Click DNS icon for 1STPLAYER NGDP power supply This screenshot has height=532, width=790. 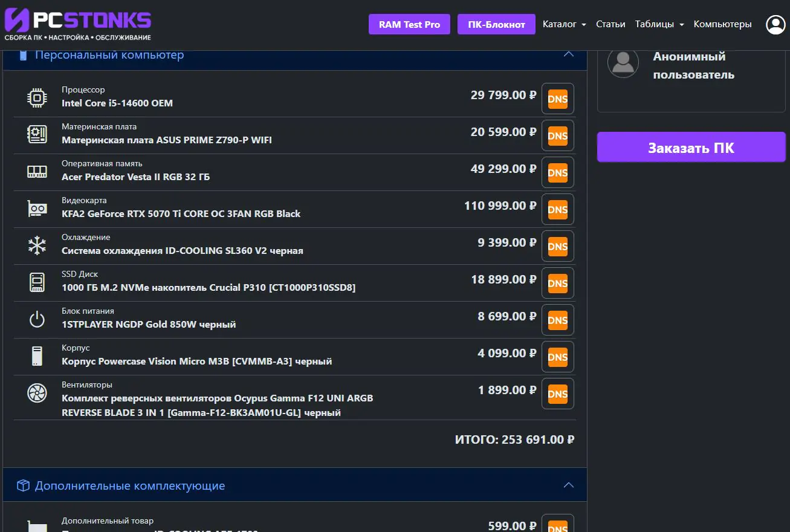(x=558, y=320)
